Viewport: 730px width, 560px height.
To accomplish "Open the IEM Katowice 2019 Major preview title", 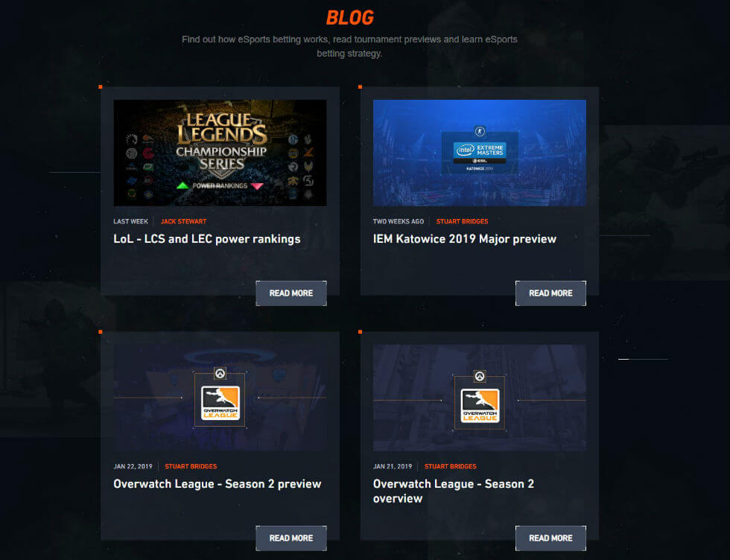I will click(x=465, y=239).
